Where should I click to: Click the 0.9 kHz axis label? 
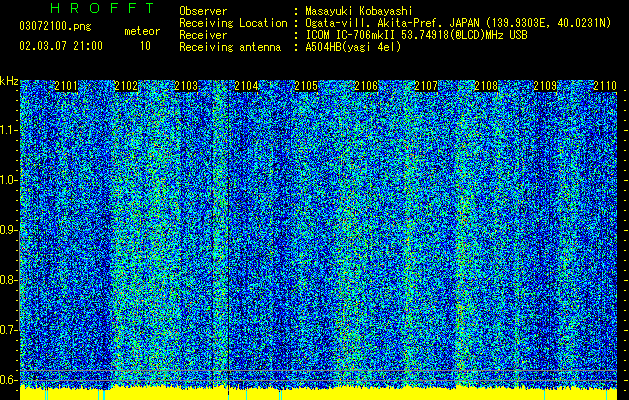8,230
